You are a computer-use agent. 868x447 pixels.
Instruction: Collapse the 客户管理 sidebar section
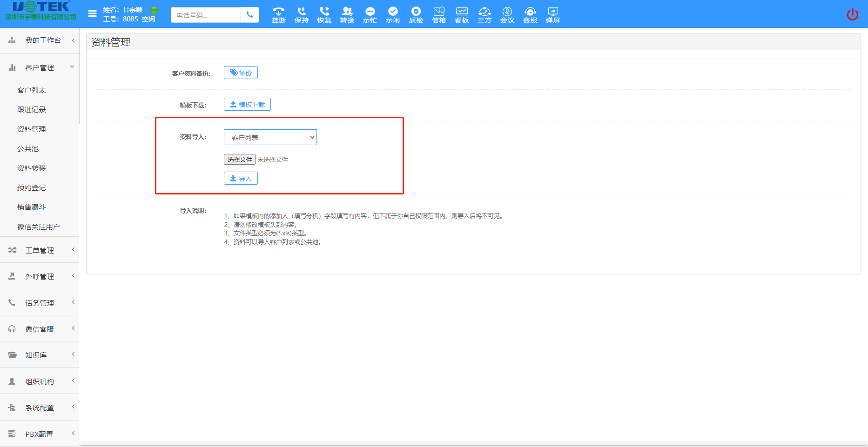tap(40, 67)
